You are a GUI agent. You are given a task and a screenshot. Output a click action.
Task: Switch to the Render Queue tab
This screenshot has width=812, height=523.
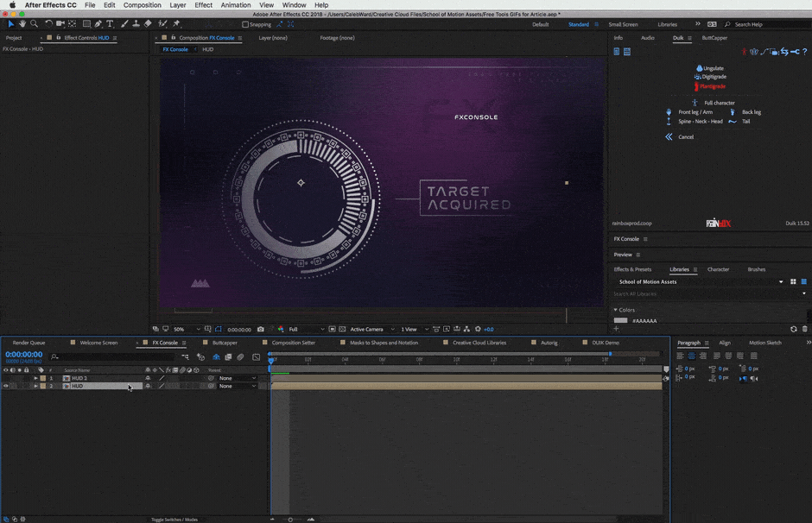29,343
